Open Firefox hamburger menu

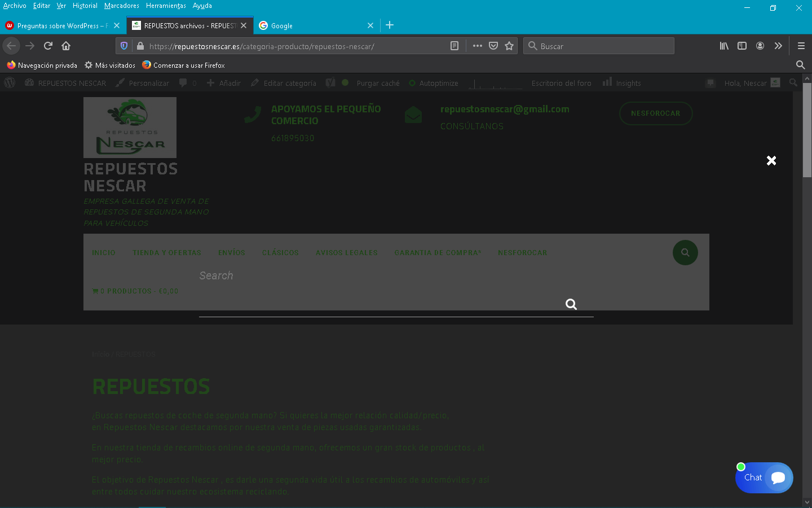(x=801, y=46)
